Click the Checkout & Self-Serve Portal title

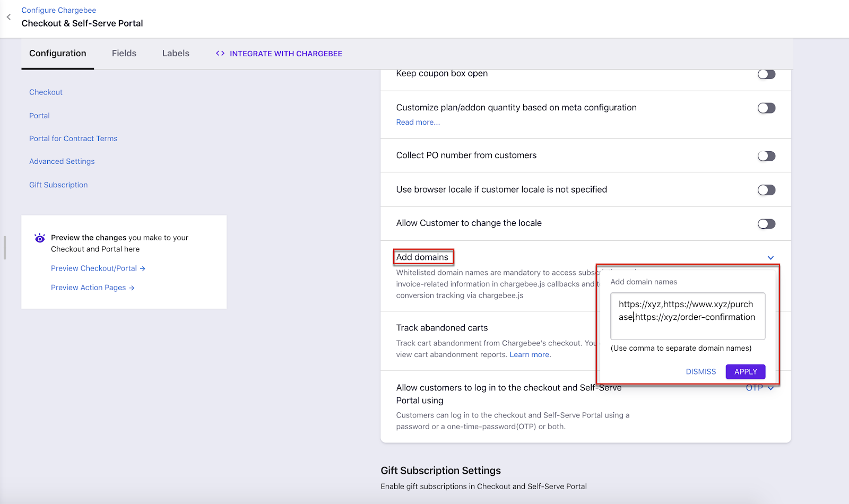coord(82,23)
